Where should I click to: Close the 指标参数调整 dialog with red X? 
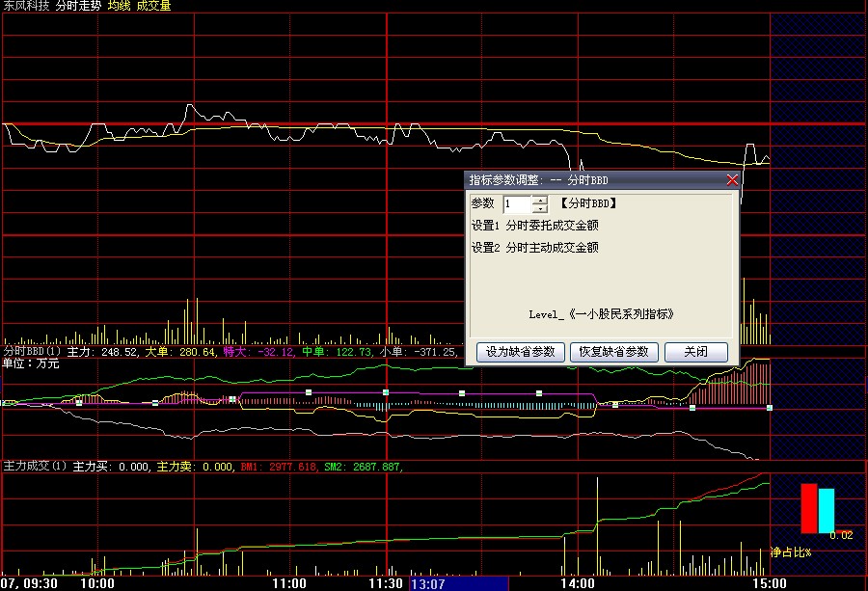pyautogui.click(x=732, y=180)
